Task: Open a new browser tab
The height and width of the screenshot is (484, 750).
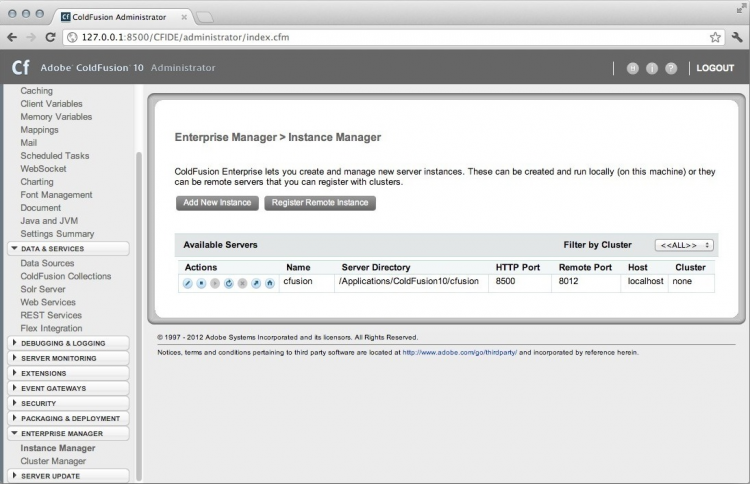Action: (x=205, y=17)
